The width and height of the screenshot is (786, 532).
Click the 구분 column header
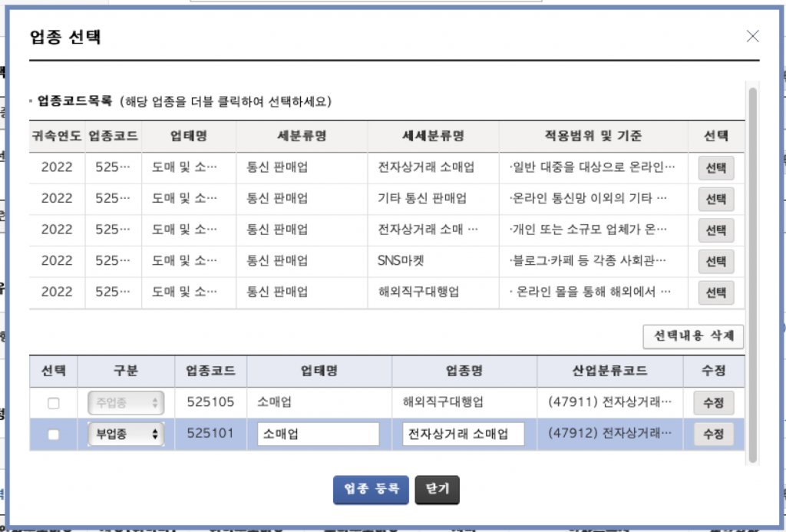[126, 371]
